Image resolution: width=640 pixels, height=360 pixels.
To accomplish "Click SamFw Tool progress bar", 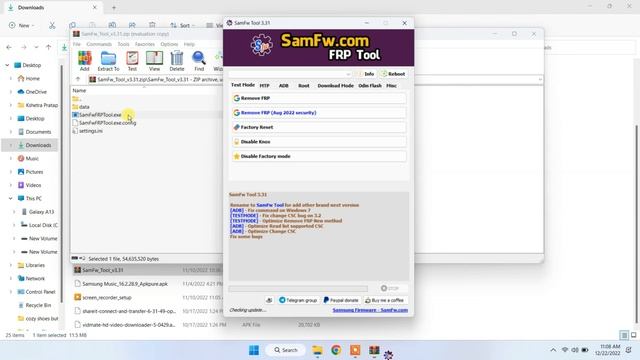I will [298, 289].
